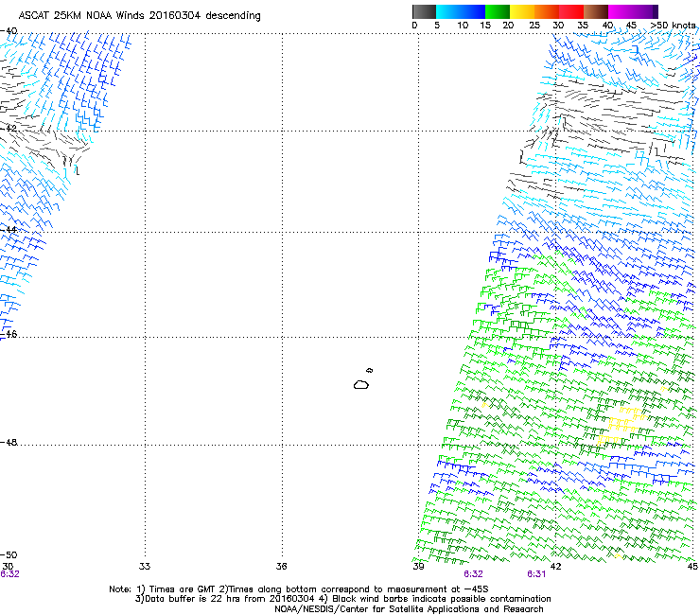Click the latitude label '-44'
The width and height of the screenshot is (700, 615).
click(9, 230)
